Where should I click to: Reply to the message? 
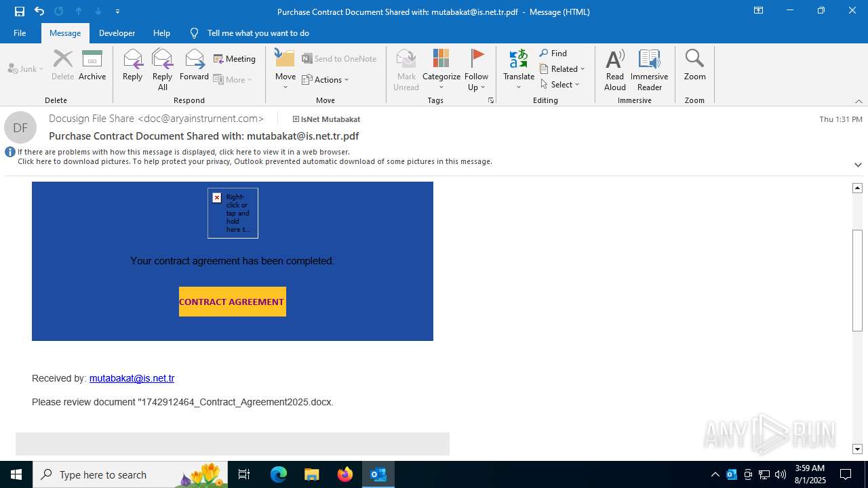tap(133, 66)
